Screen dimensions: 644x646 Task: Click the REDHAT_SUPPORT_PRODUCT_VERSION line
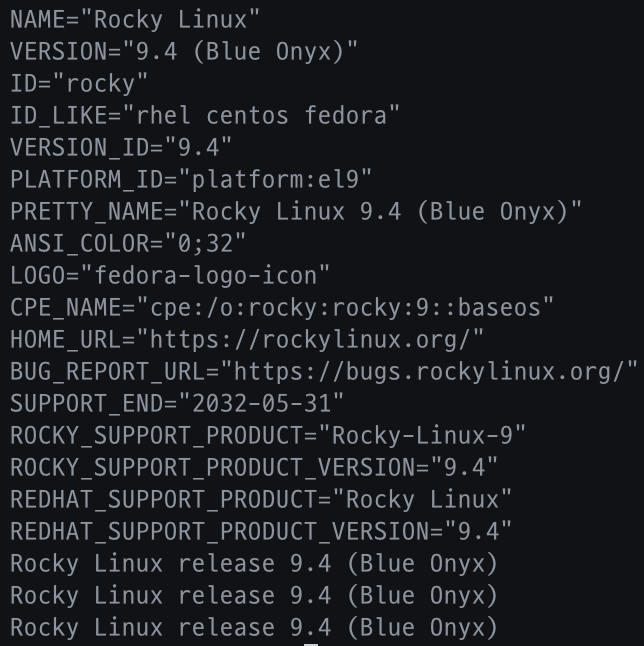[x=261, y=531]
